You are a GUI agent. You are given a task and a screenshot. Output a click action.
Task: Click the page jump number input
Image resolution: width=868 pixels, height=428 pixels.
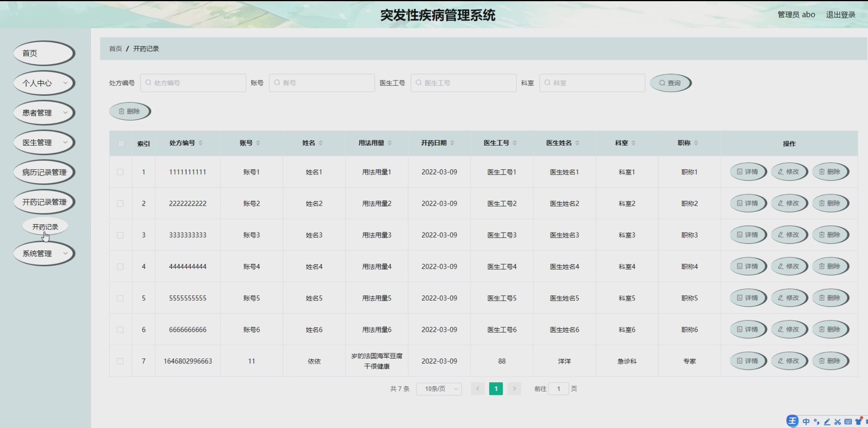tap(559, 389)
